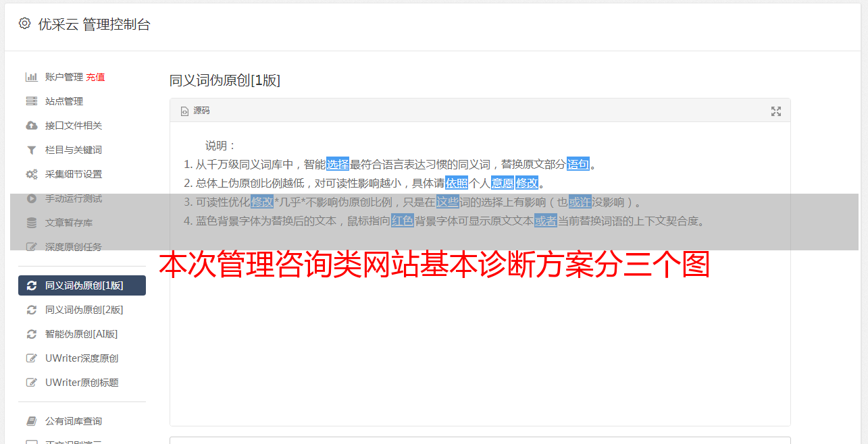Viewport: 868px width, 444px height.
Task: Open 账户管理 bar chart icon
Action: pyautogui.click(x=31, y=77)
